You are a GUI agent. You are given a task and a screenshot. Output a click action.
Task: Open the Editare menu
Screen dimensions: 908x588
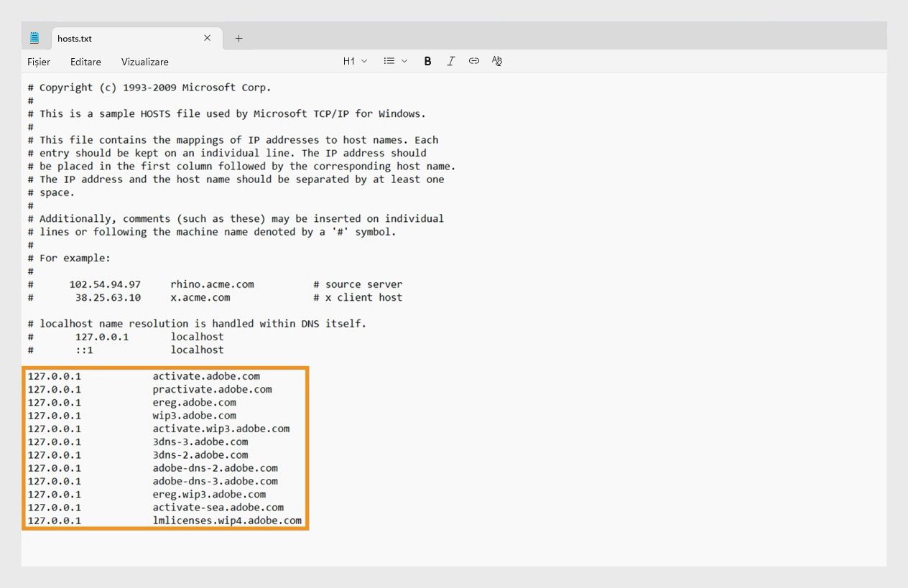[x=85, y=62]
